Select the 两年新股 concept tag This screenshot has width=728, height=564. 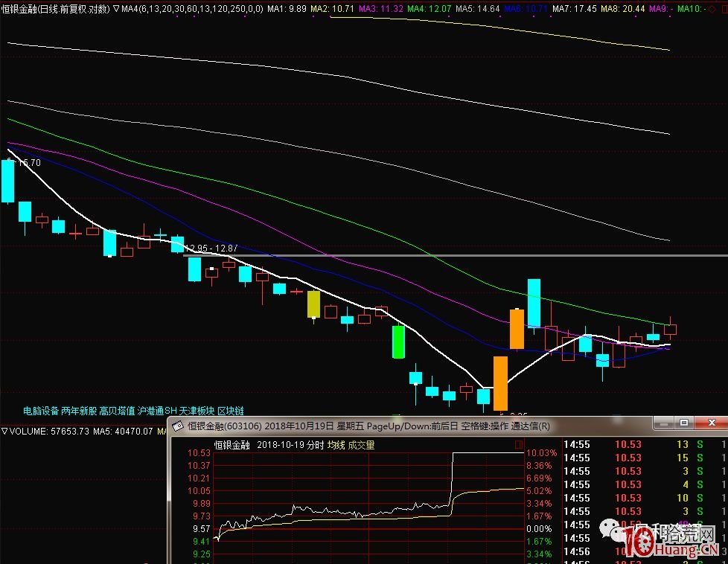tap(79, 411)
